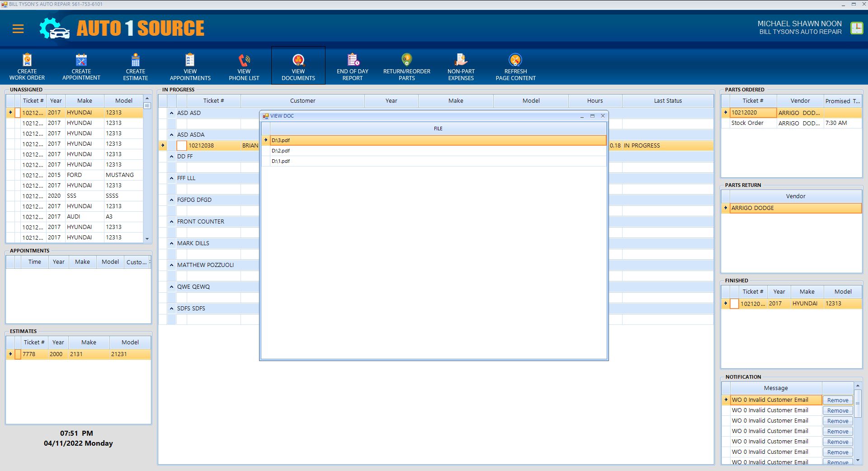The width and height of the screenshot is (868, 471).
Task: Open Return/Reorder Parts
Action: coord(406,60)
